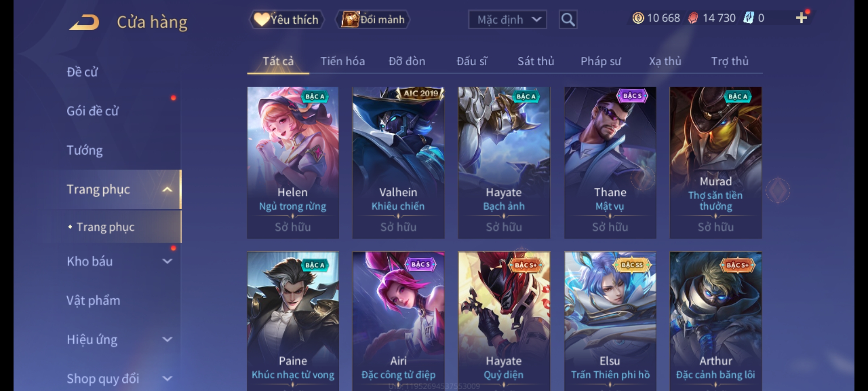Switch to the Pháp sư tab
Screen dimensions: 868x391
tap(601, 61)
